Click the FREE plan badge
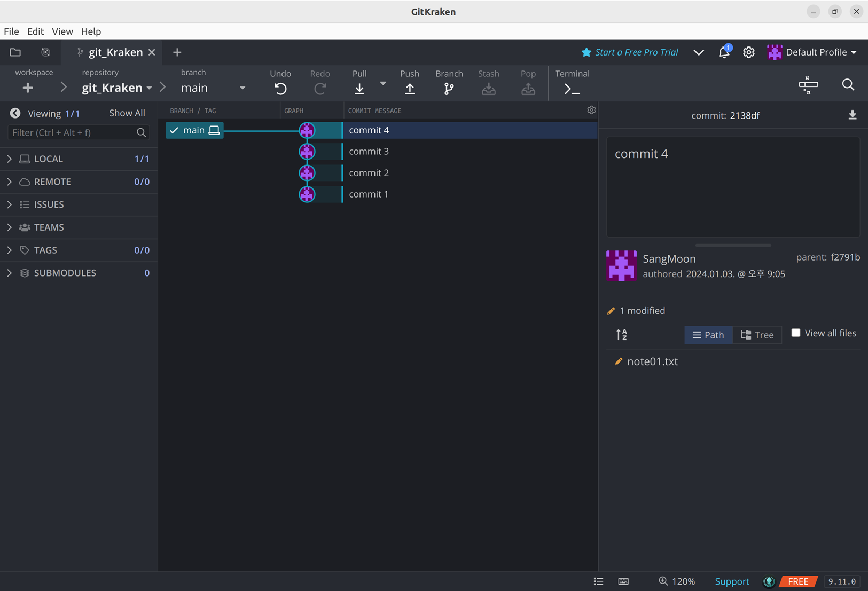Viewport: 868px width, 591px height. pyautogui.click(x=799, y=581)
